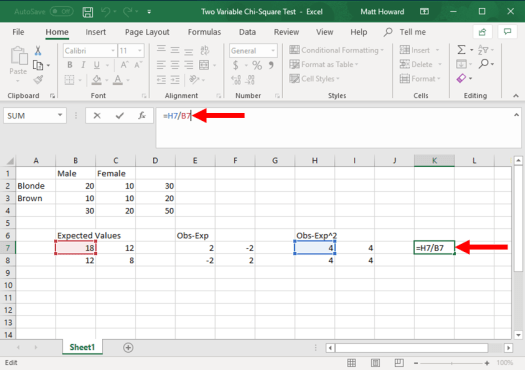
Task: Switch to the Page Layout tab
Action: tap(147, 32)
